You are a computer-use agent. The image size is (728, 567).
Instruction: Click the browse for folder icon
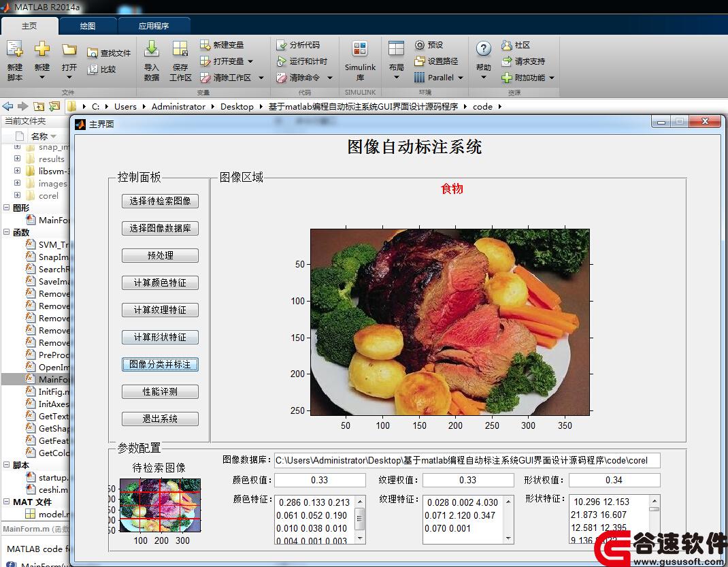coord(54,106)
